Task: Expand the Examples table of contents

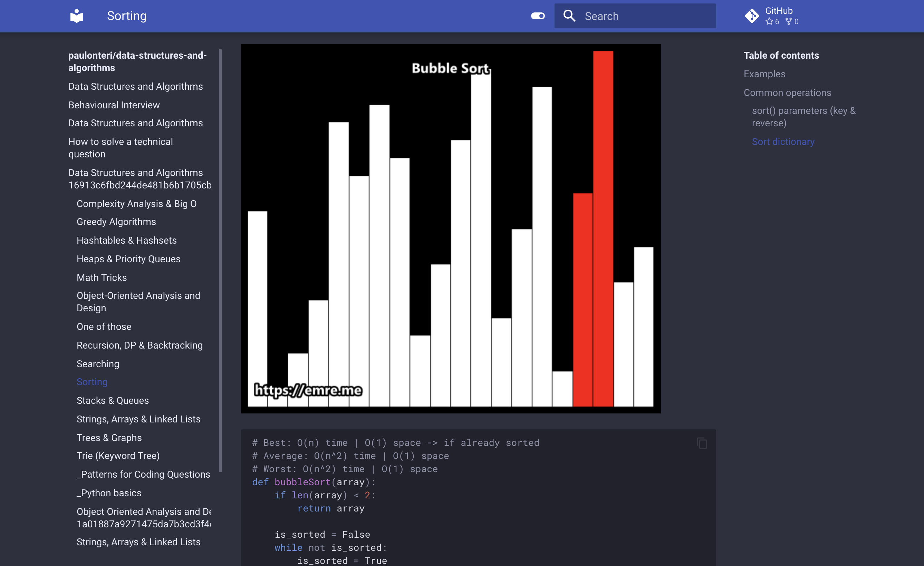Action: pos(764,73)
